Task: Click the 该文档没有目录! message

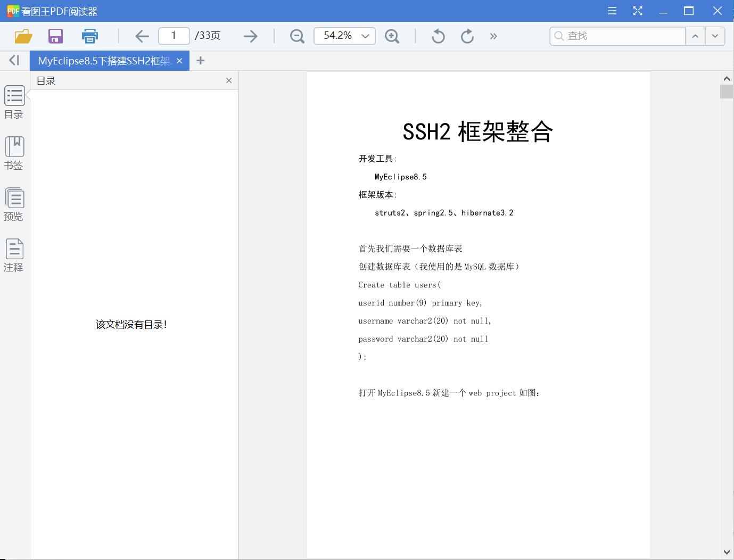Action: coord(131,324)
